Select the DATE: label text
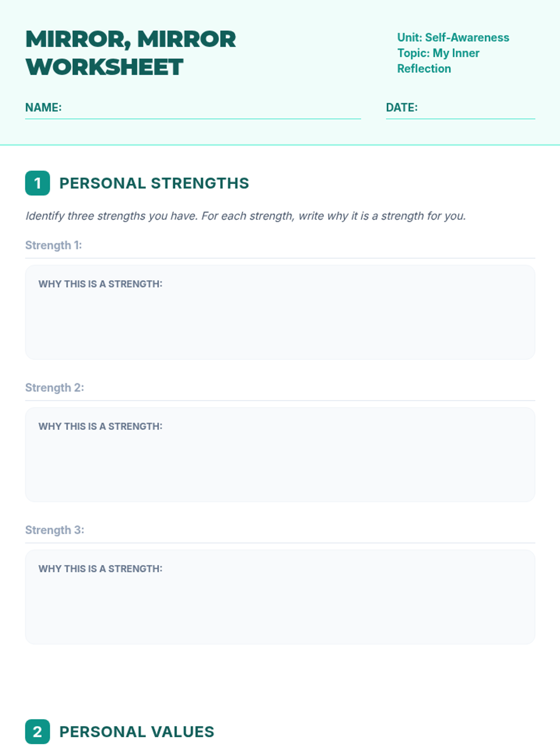Viewport: 560px width, 747px height. point(402,107)
